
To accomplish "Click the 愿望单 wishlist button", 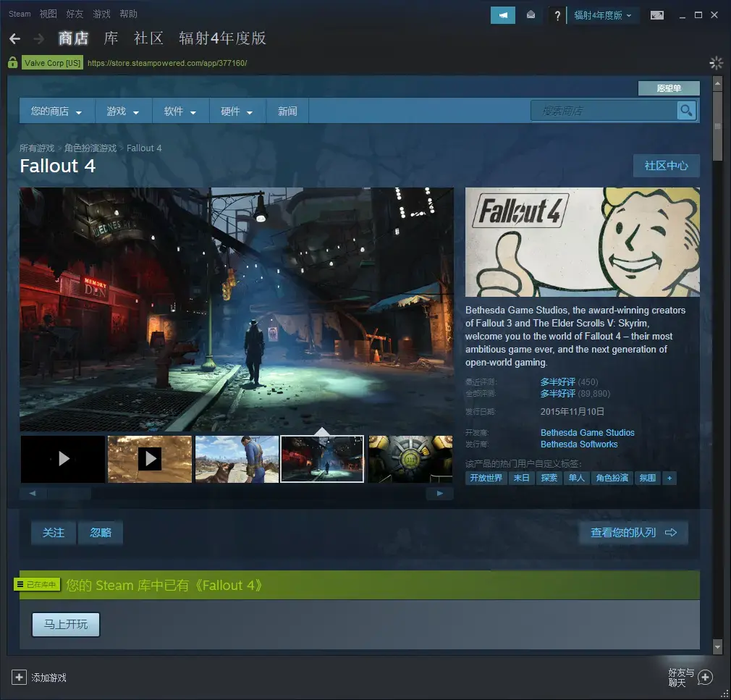I will pyautogui.click(x=669, y=88).
